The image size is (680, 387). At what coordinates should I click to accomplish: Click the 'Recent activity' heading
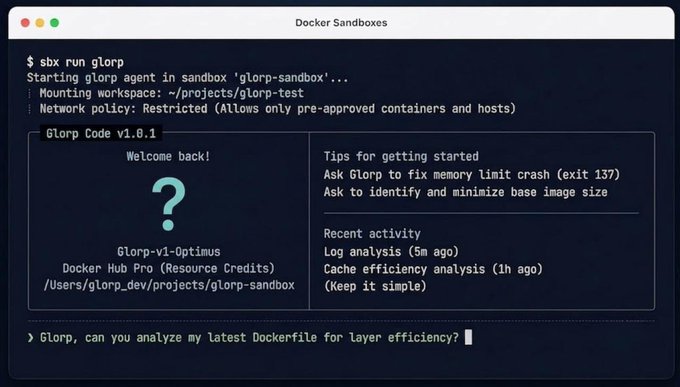(x=372, y=234)
